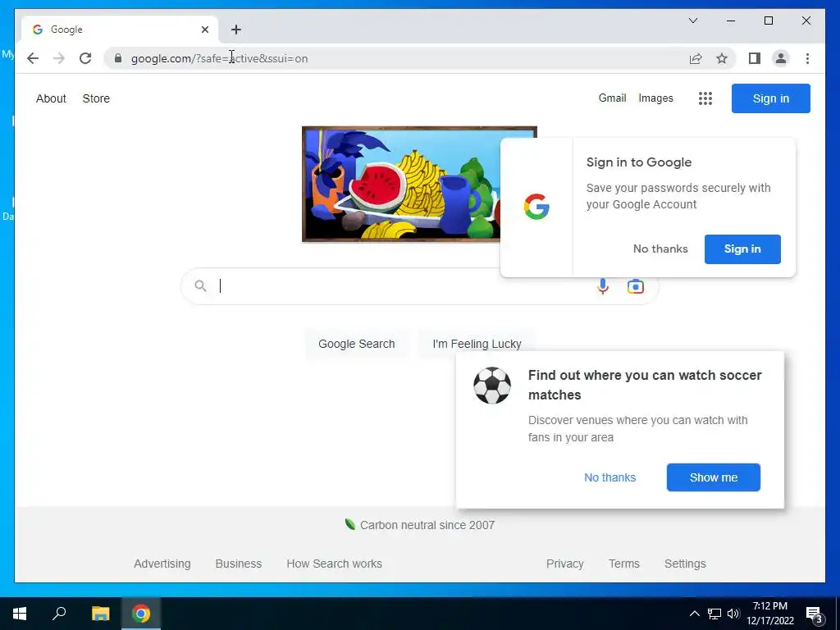Viewport: 840px width, 630px height.
Task: Open the Advertising footer link
Action: [162, 564]
